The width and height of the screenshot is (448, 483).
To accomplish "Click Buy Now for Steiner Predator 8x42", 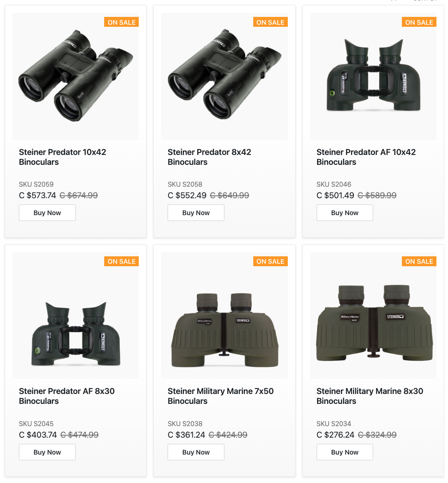I will coord(196,213).
